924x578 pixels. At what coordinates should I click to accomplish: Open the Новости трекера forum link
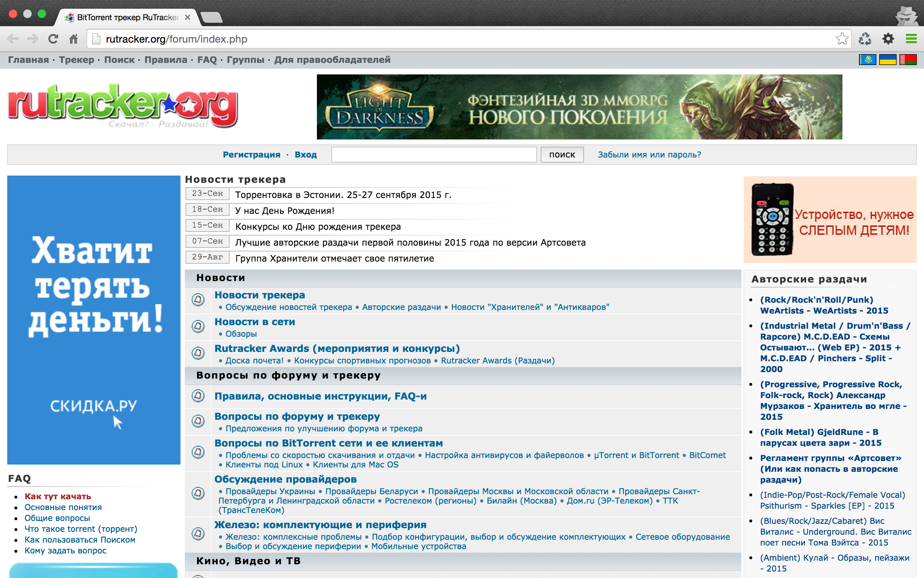pyautogui.click(x=260, y=295)
